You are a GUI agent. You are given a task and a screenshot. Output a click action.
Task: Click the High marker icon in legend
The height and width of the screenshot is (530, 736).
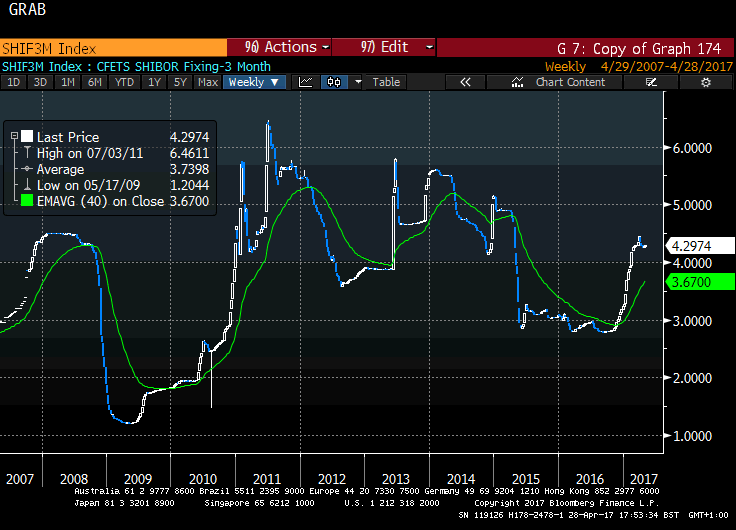click(x=27, y=153)
